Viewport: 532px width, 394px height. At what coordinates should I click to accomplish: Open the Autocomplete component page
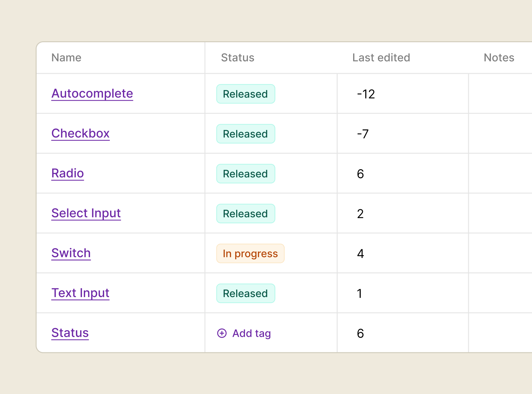click(x=92, y=93)
